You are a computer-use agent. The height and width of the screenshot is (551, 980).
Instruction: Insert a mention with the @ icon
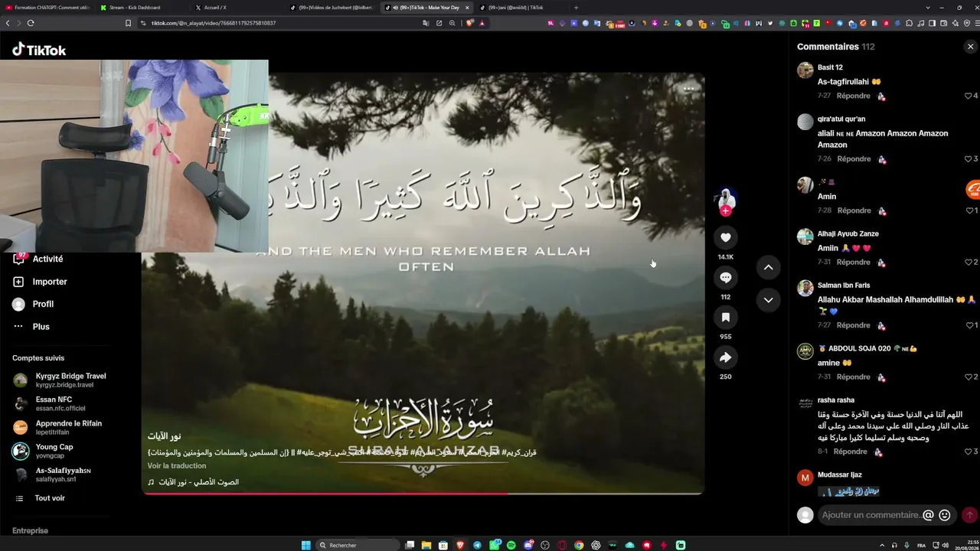(929, 515)
